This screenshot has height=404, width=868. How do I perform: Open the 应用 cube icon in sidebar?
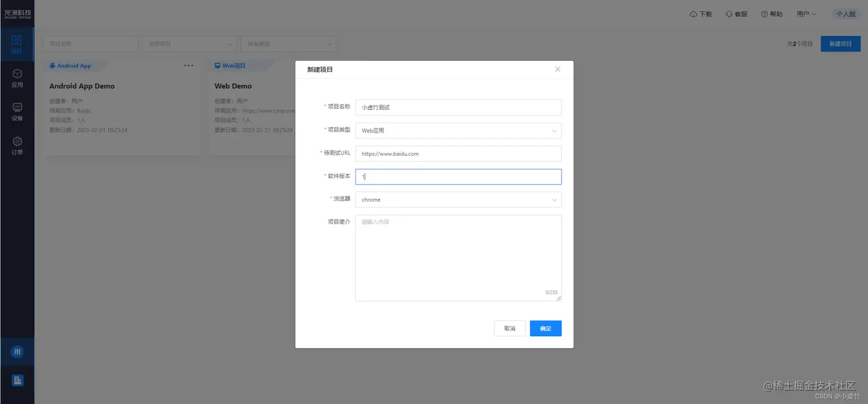17,74
